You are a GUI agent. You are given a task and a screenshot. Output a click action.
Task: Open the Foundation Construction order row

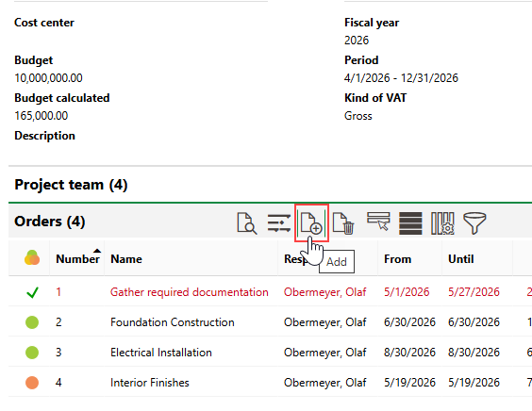[270, 321]
